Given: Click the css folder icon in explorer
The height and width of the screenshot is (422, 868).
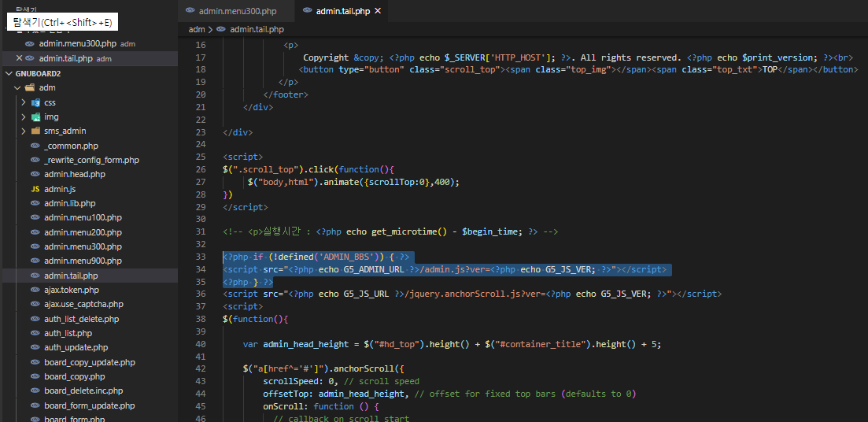Looking at the screenshot, I should (35, 102).
